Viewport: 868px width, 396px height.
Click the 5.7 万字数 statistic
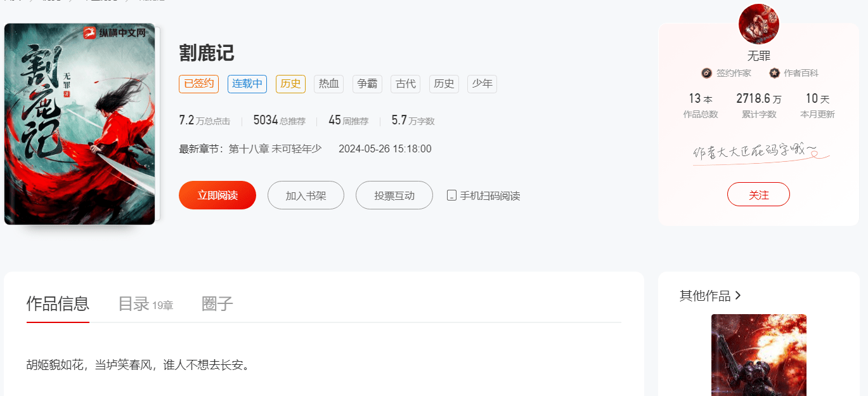coord(413,121)
